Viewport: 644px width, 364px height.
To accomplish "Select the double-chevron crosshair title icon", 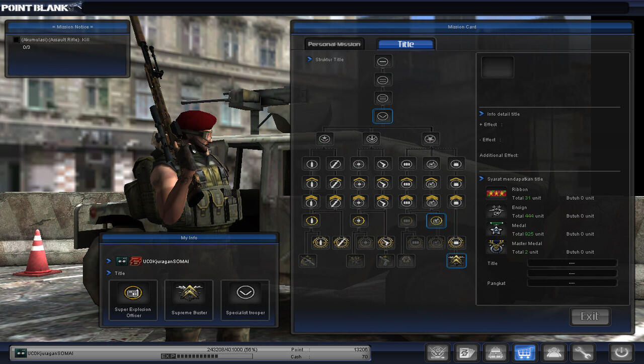I will pos(358,201).
